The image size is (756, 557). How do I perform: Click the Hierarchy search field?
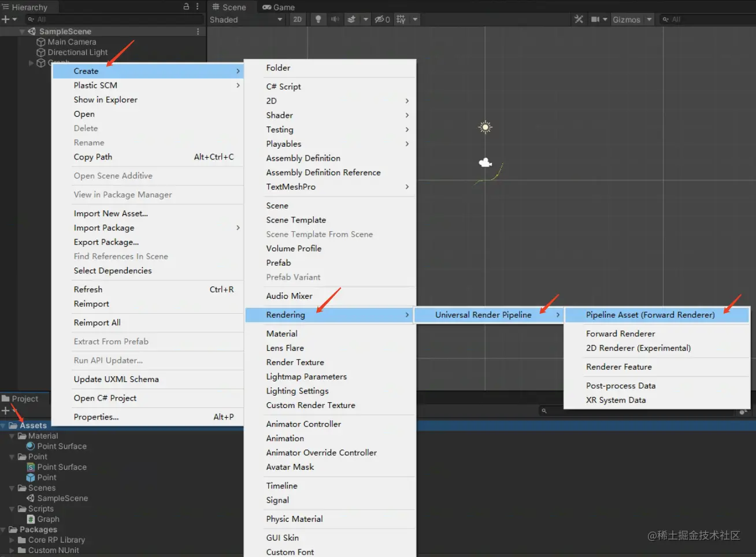pyautogui.click(x=114, y=20)
